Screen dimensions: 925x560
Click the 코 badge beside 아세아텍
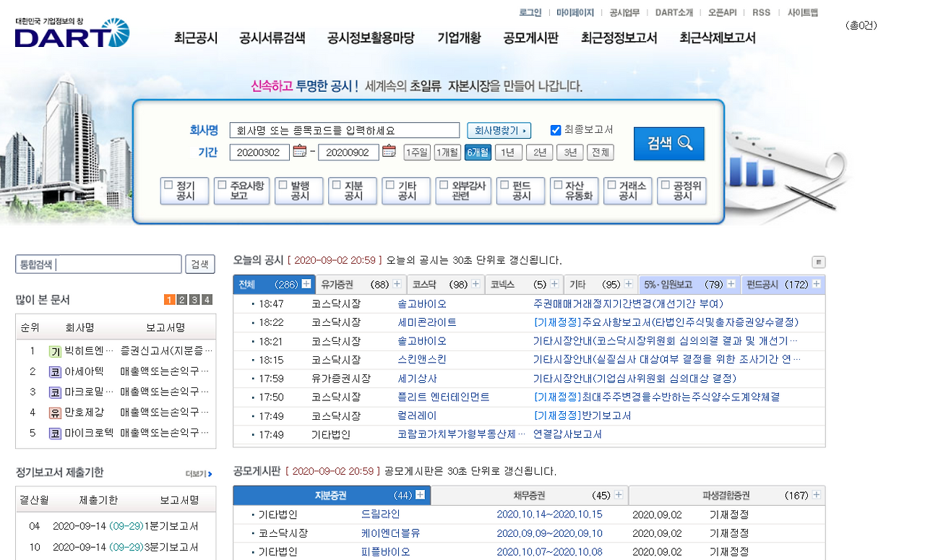click(55, 372)
